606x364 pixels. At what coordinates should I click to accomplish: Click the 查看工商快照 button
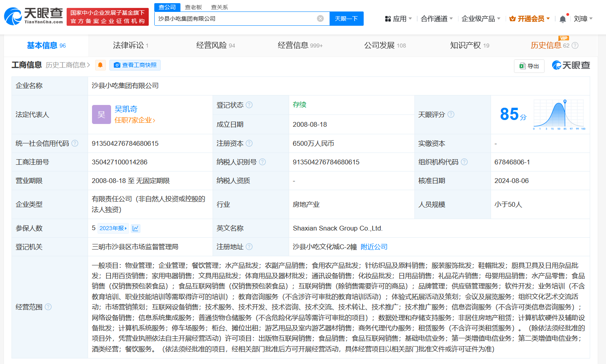point(135,65)
